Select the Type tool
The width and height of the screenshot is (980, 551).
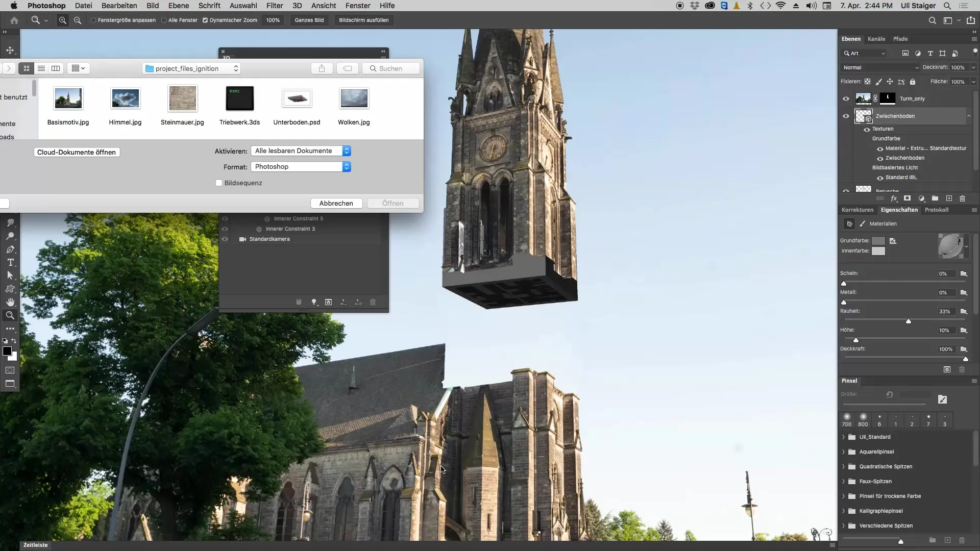click(x=10, y=262)
